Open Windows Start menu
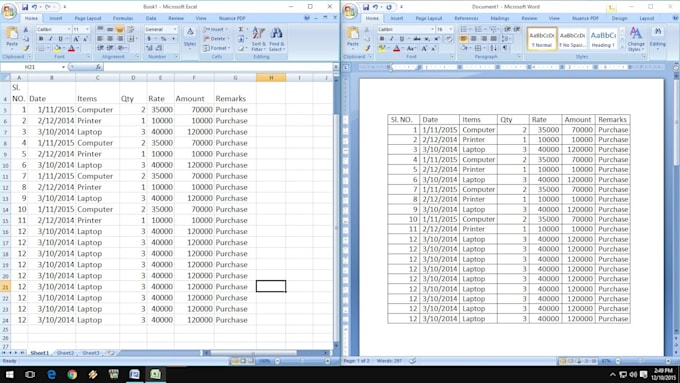This screenshot has height=383, width=680. click(x=9, y=374)
